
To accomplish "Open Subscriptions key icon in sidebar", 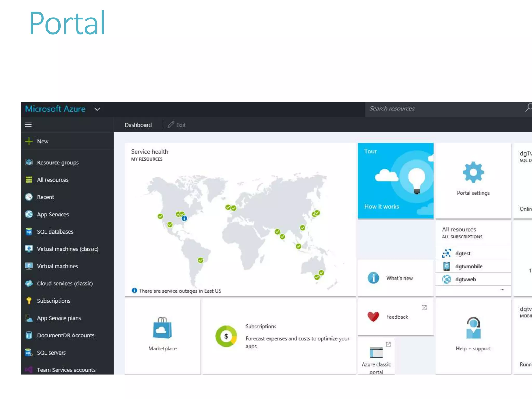I will pyautogui.click(x=29, y=301).
